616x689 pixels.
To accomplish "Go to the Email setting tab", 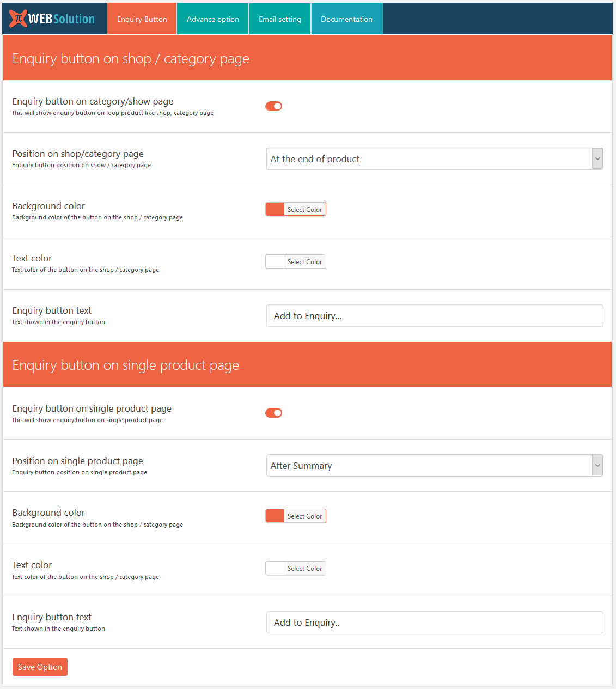I will tap(279, 19).
